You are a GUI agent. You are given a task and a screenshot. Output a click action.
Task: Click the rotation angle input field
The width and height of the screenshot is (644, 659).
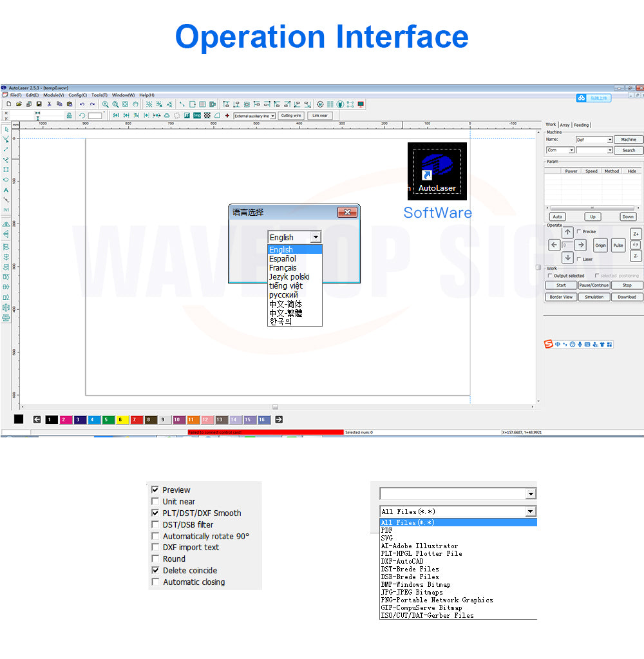click(95, 115)
